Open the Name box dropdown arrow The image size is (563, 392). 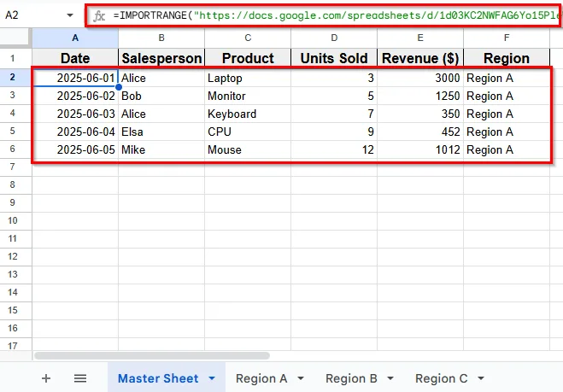click(70, 15)
